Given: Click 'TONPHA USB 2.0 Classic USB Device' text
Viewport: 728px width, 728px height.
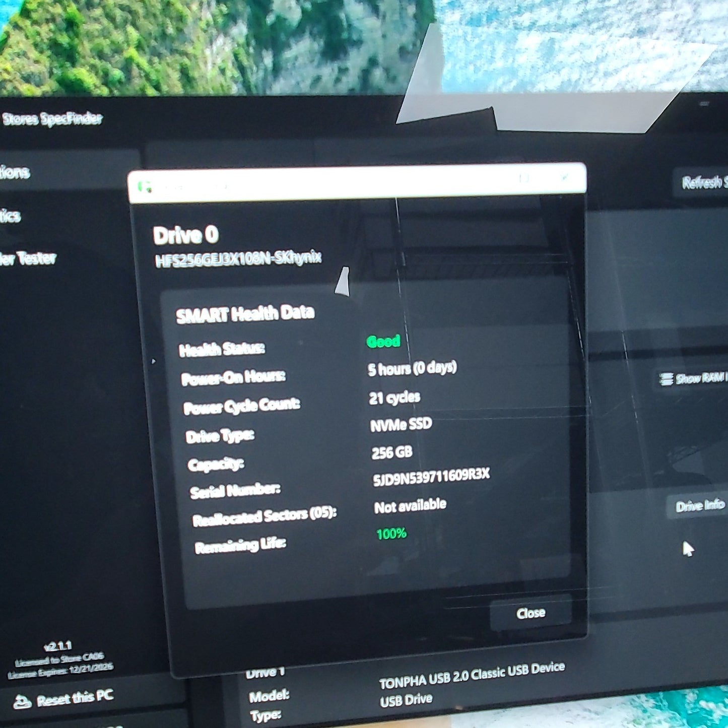Looking at the screenshot, I should click(x=472, y=675).
